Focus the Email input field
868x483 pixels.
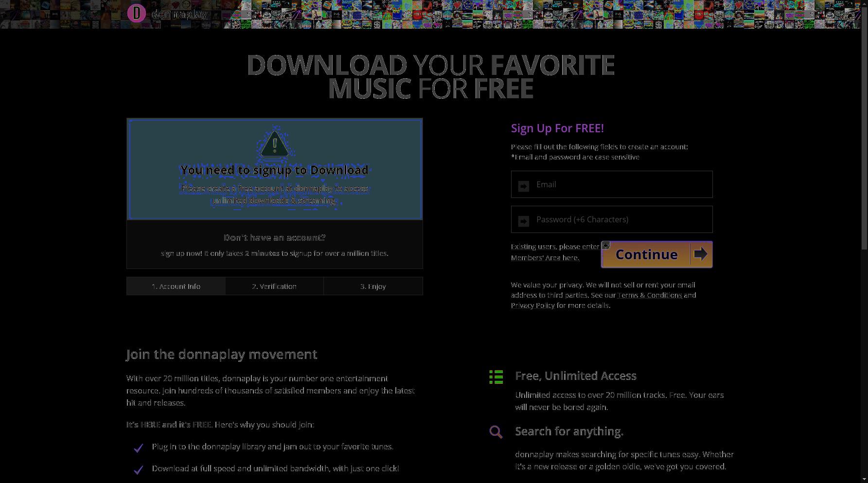[612, 184]
